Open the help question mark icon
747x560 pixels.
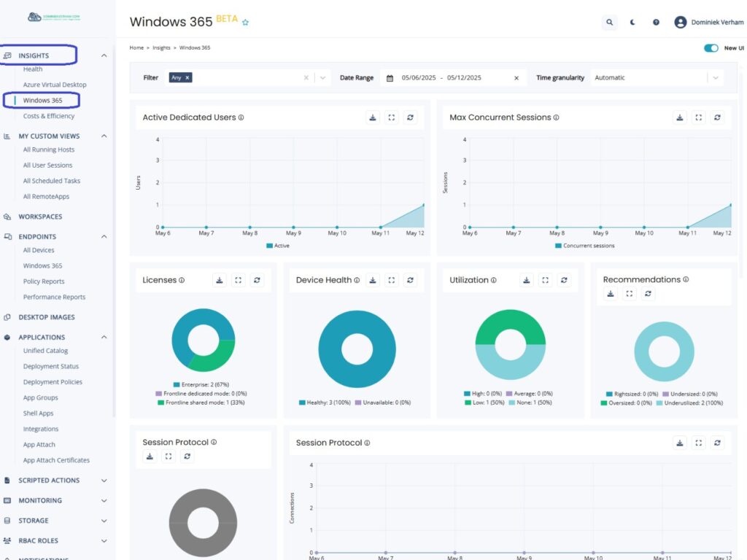point(656,22)
